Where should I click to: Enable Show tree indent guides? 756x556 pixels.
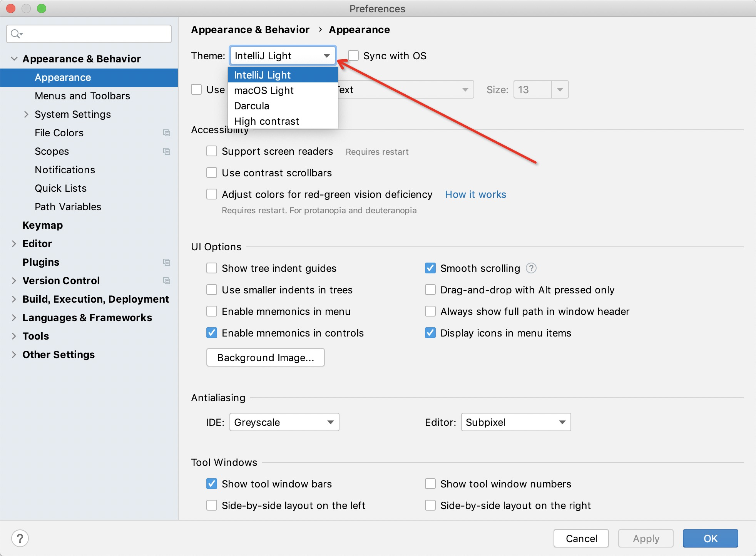(x=212, y=268)
